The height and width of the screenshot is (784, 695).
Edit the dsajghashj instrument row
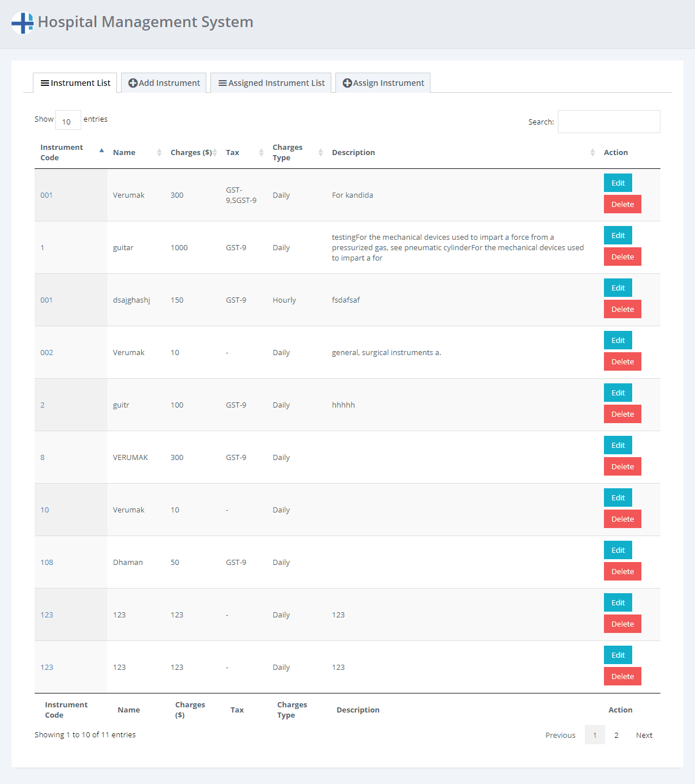point(618,288)
